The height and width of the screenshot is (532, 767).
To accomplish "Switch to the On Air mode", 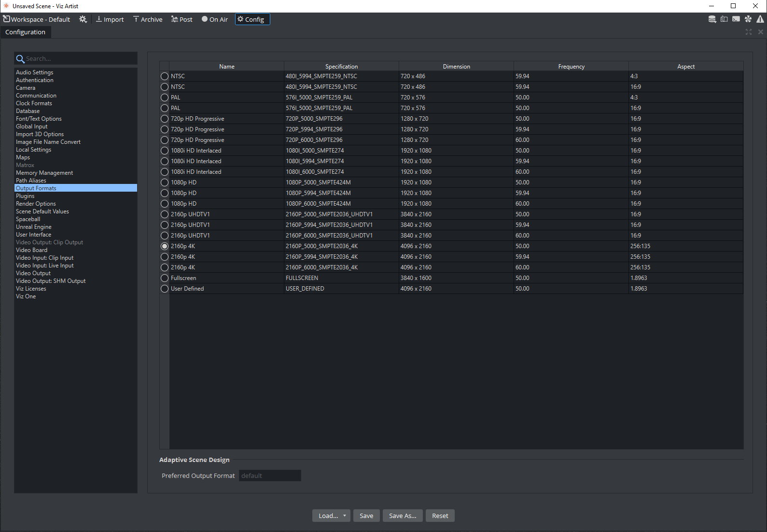I will (215, 19).
